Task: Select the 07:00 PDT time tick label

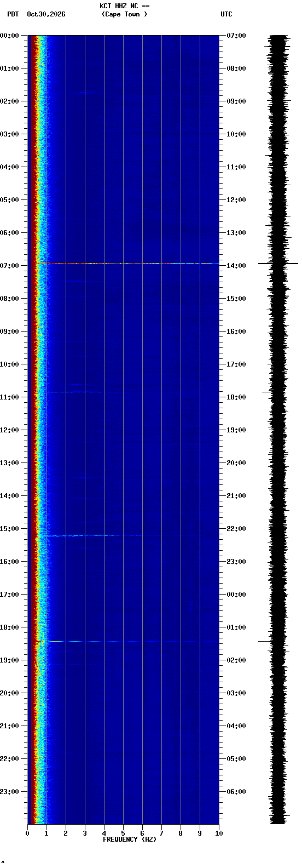Action: [9, 266]
